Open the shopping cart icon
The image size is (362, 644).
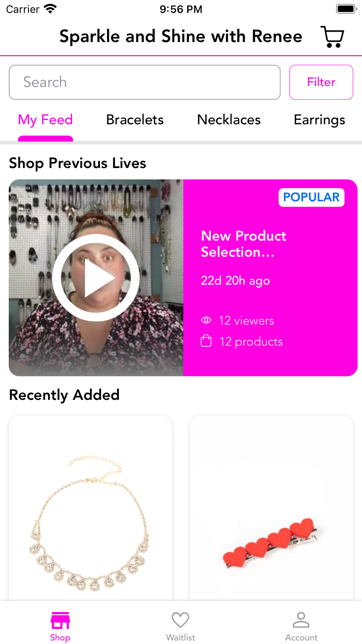pyautogui.click(x=332, y=37)
